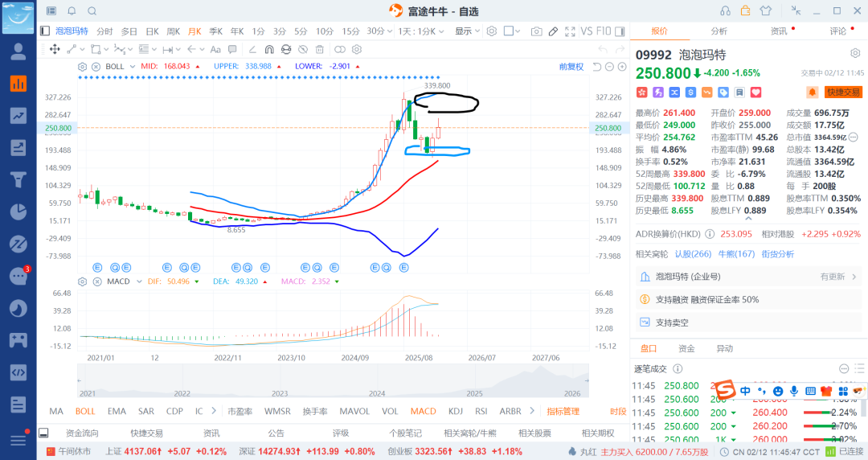This screenshot has width=868, height=460.
Task: Open the chart layout square dropdown
Action: (x=512, y=31)
